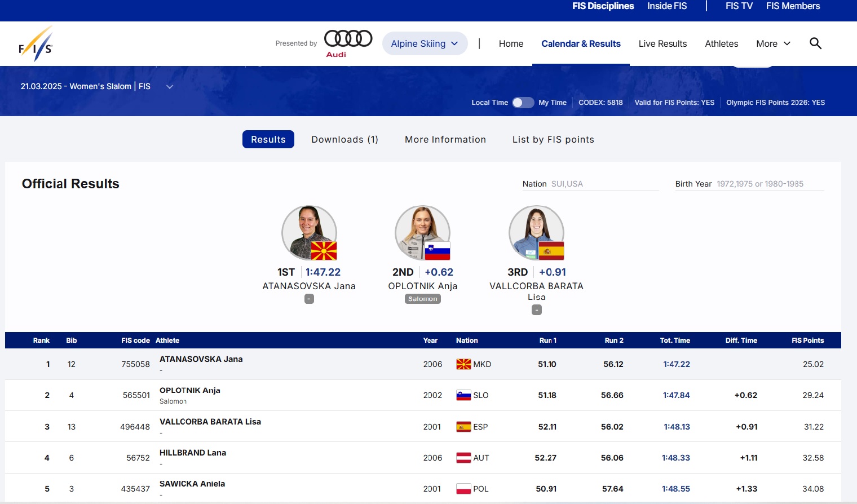Open the search magnifier icon
The height and width of the screenshot is (504, 857).
click(815, 43)
